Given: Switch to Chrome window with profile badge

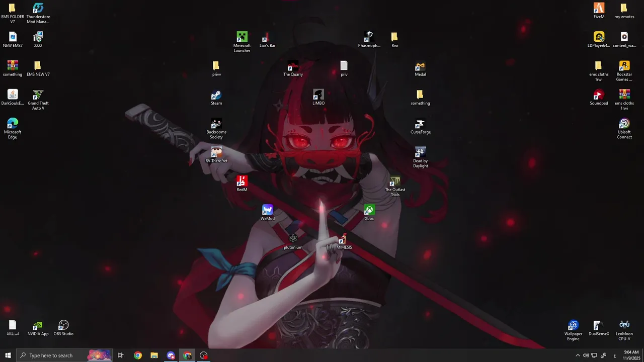Looking at the screenshot, I should [187, 355].
